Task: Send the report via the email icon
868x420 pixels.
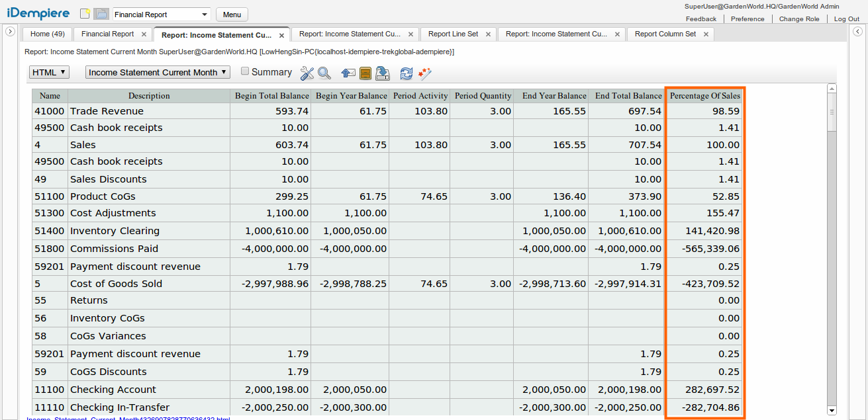Action: 348,73
